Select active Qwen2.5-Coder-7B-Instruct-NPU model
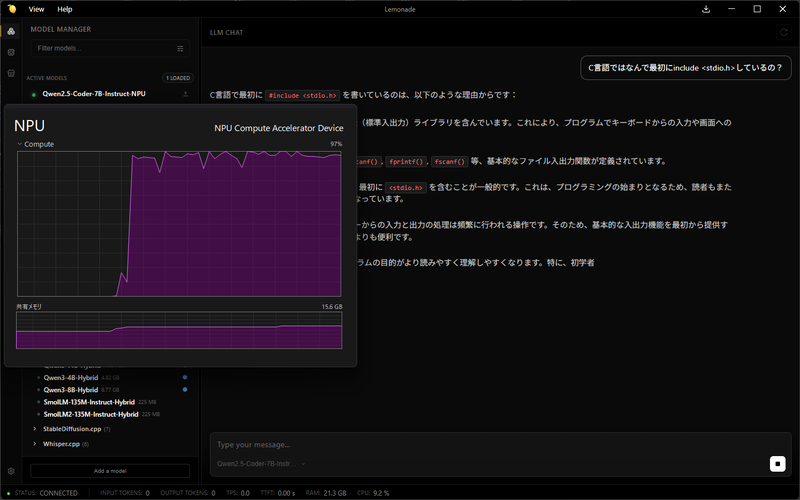This screenshot has height=500, width=800. (94, 94)
